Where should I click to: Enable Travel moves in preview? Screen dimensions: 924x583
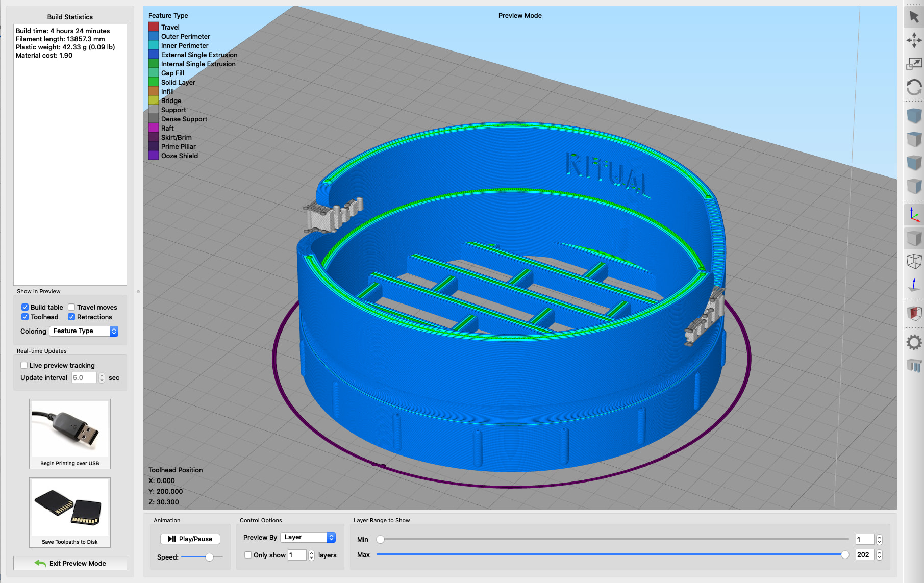(x=71, y=307)
